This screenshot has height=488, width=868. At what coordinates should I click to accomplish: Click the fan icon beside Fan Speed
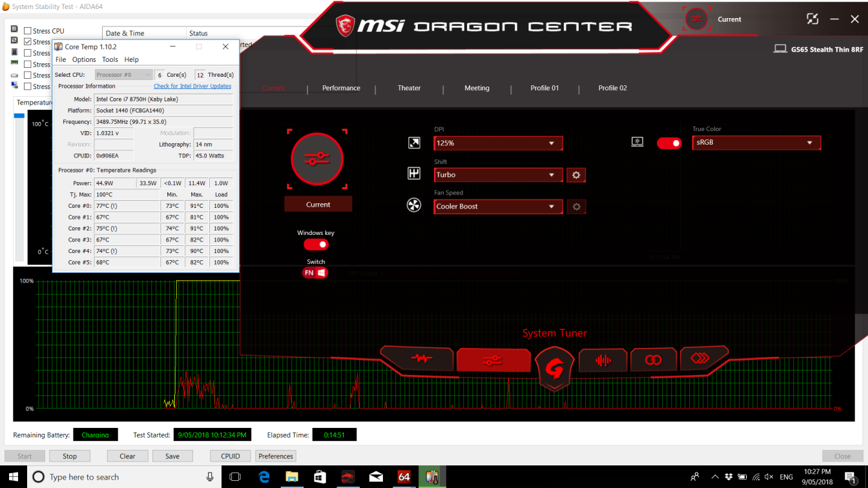[x=414, y=206]
